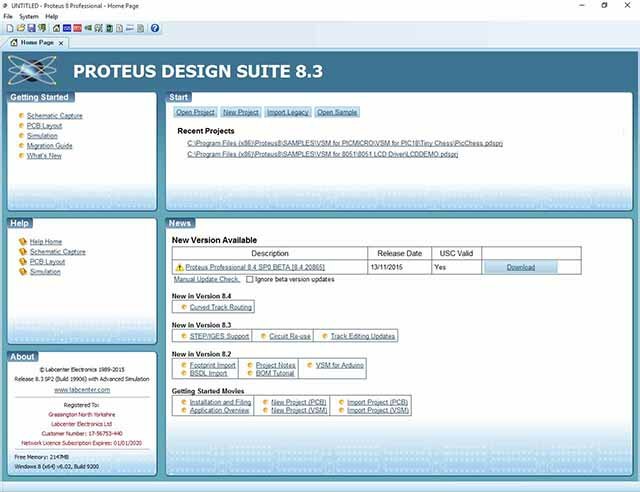Open the Gerber Viewer toolbar icon
640x492 pixels.
pos(98,28)
